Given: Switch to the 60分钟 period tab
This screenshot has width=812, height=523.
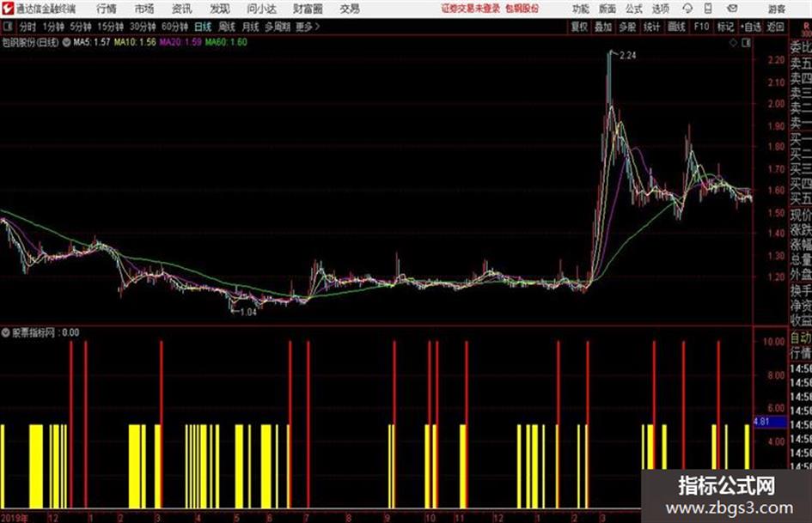Looking at the screenshot, I should (x=175, y=27).
